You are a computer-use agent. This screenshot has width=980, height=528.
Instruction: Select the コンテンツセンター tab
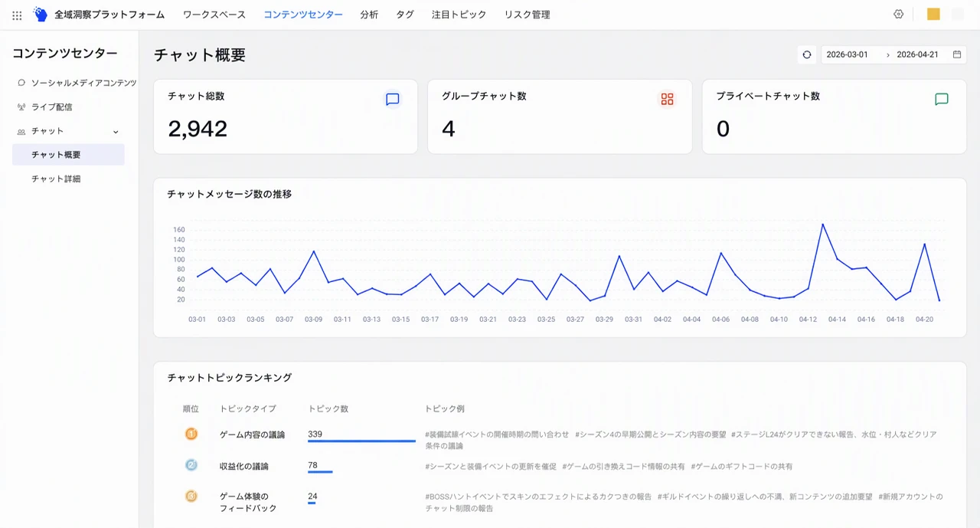pyautogui.click(x=303, y=15)
